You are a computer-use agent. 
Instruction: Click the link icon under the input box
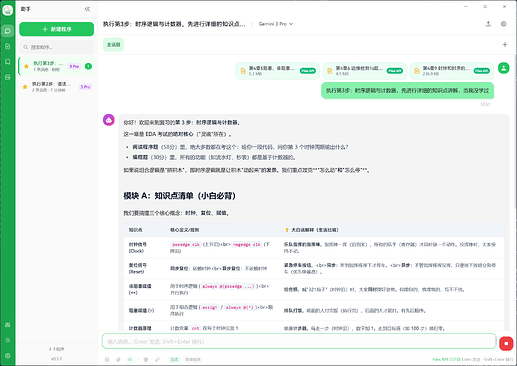coord(157,359)
